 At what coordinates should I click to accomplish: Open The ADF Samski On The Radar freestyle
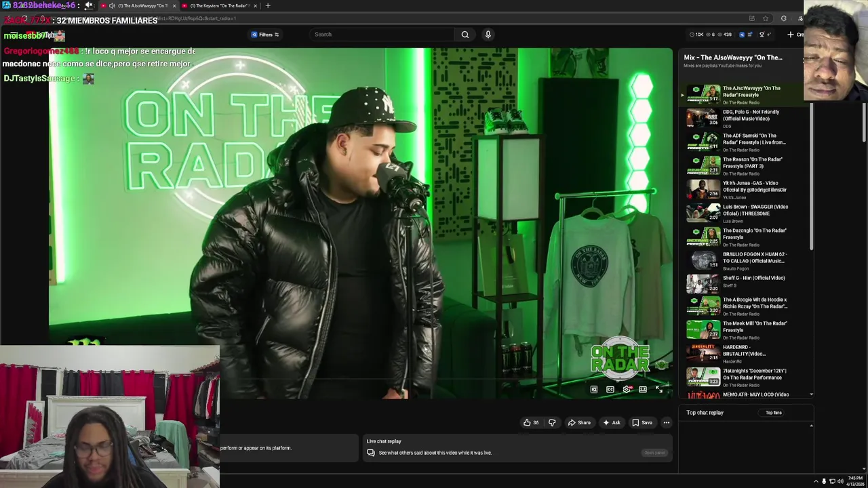(x=746, y=142)
